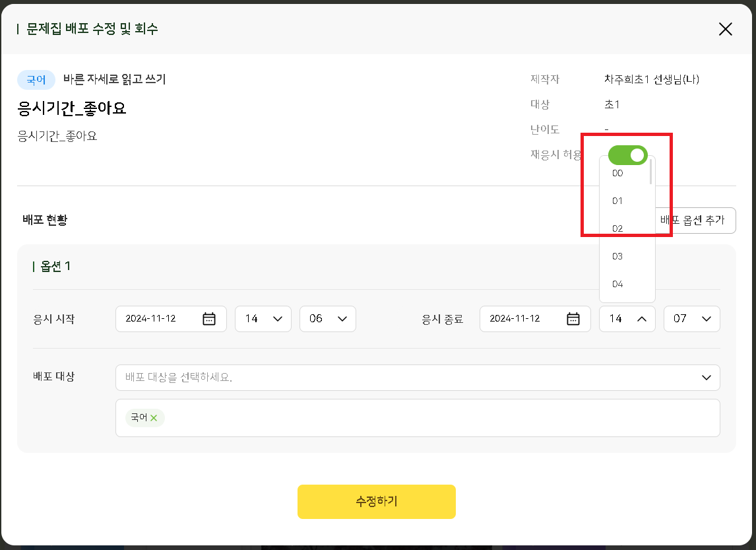The image size is (756, 550).
Task: Expand the start minute dropdown showing 06
Action: pos(327,319)
